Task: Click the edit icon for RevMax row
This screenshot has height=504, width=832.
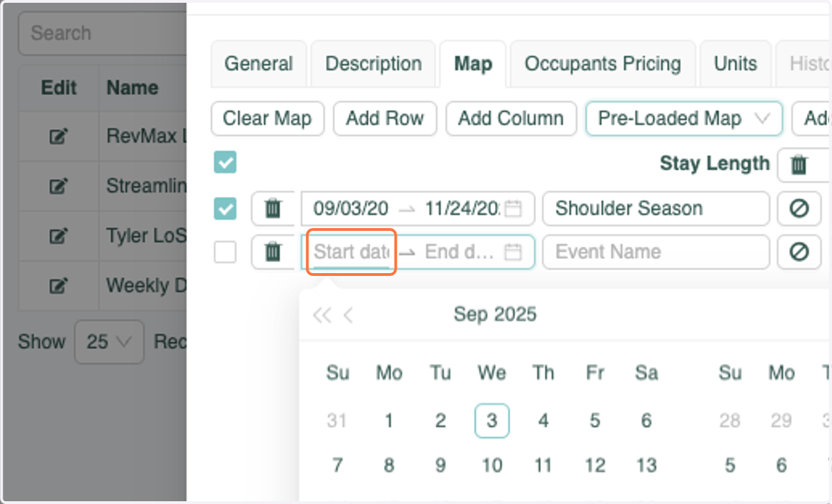Action: 59,137
